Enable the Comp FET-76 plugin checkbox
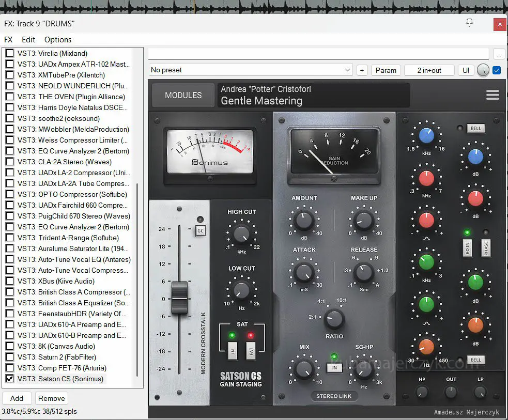The width and height of the screenshot is (508, 420). point(10,368)
